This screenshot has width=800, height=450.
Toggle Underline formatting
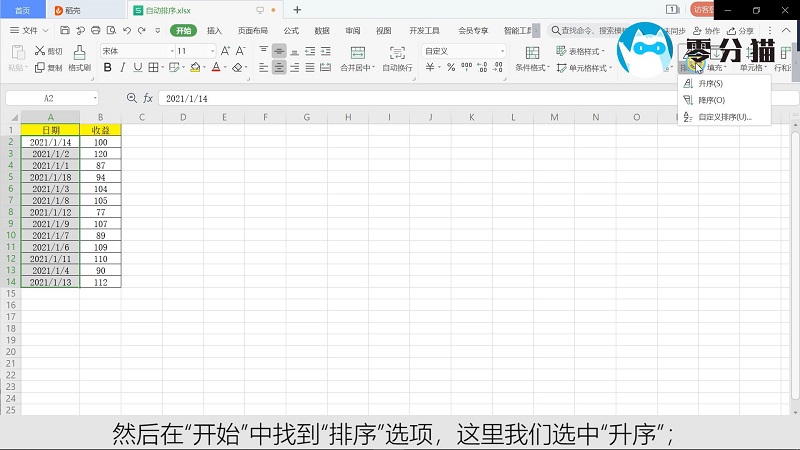137,68
